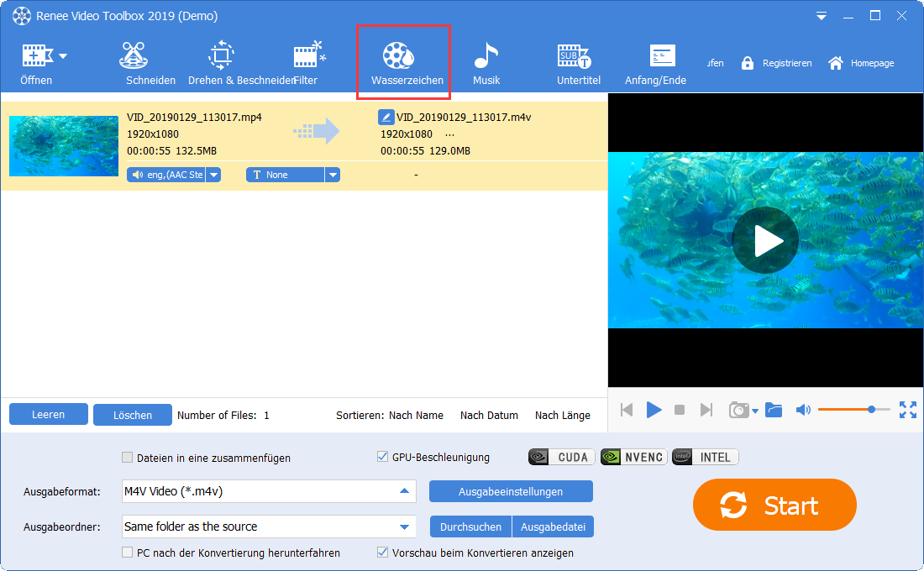
Task: Open Drehen & Beschneiden
Action: tap(220, 59)
